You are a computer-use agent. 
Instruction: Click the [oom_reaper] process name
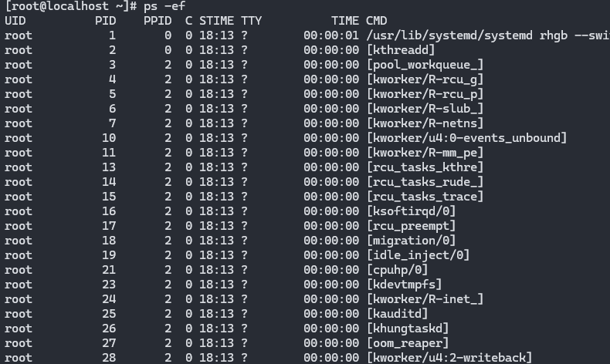tap(407, 343)
